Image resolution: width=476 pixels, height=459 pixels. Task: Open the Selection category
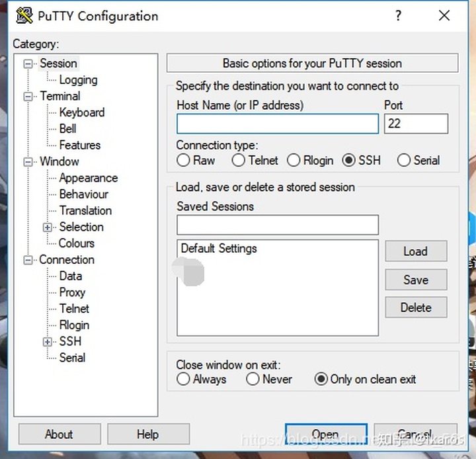pos(81,228)
